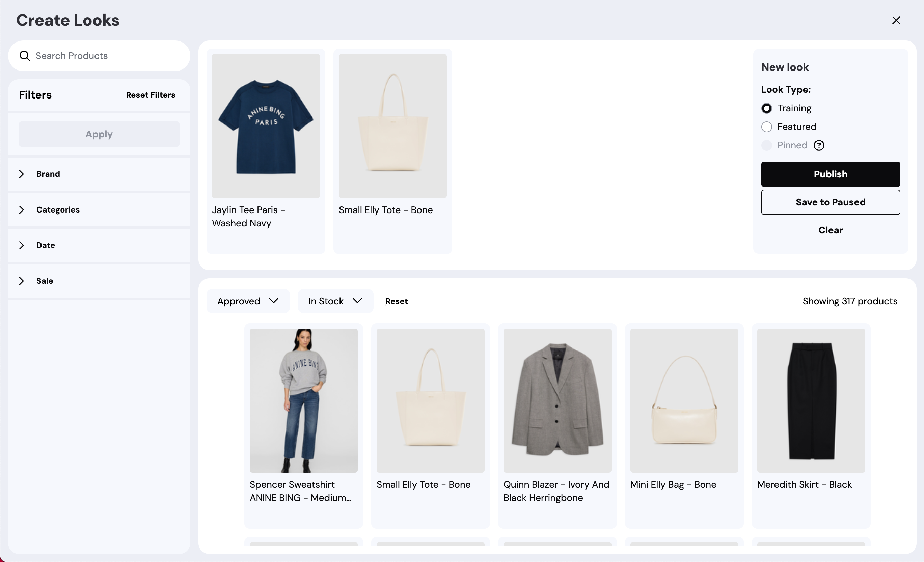Select the Training look type radio
The width and height of the screenshot is (924, 562).
pyautogui.click(x=766, y=108)
